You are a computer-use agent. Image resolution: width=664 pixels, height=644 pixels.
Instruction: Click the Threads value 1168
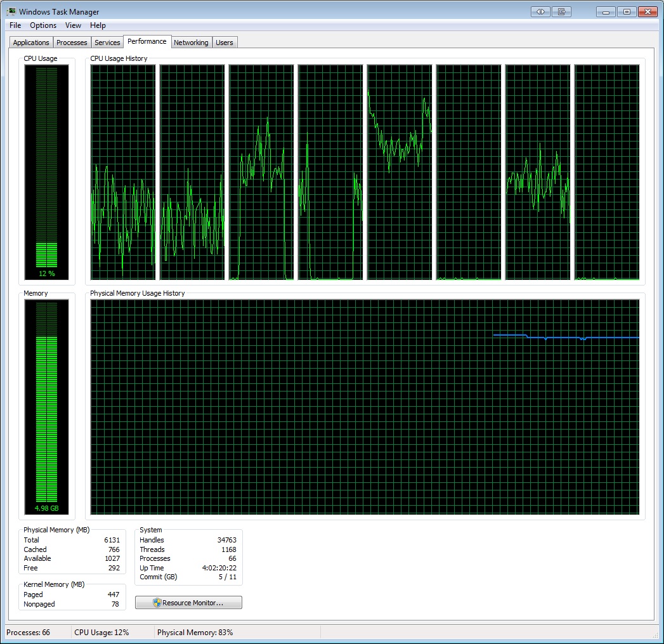pos(229,549)
